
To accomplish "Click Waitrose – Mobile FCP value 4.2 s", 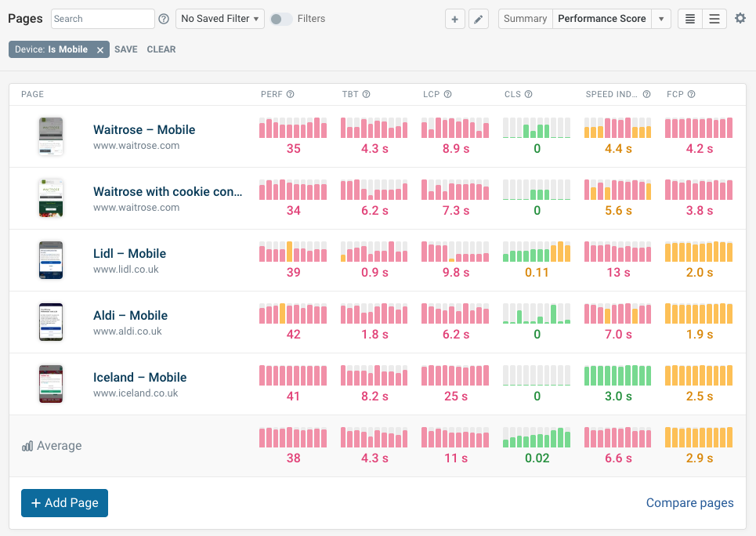I will (699, 149).
